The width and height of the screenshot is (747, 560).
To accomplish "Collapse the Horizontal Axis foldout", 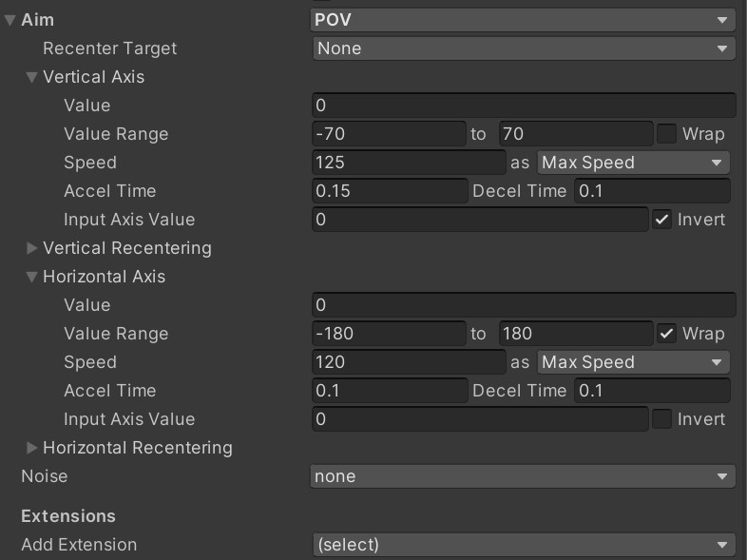I will coord(31,277).
